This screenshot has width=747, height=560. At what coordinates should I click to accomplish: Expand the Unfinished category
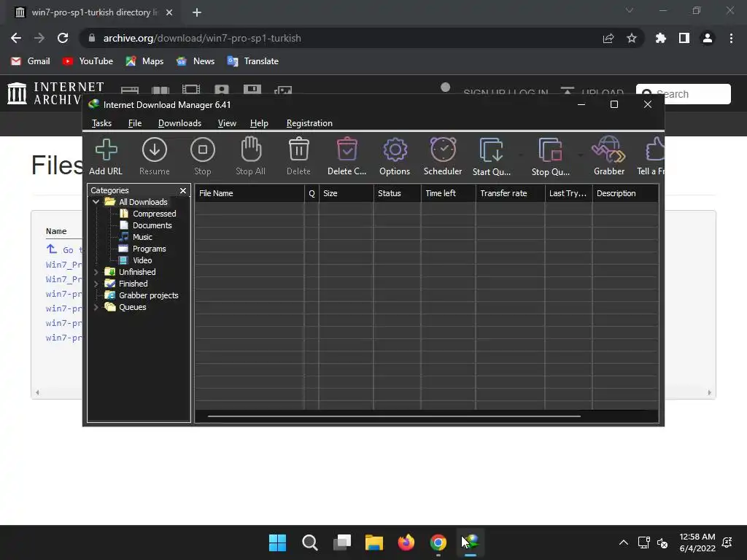tap(96, 272)
